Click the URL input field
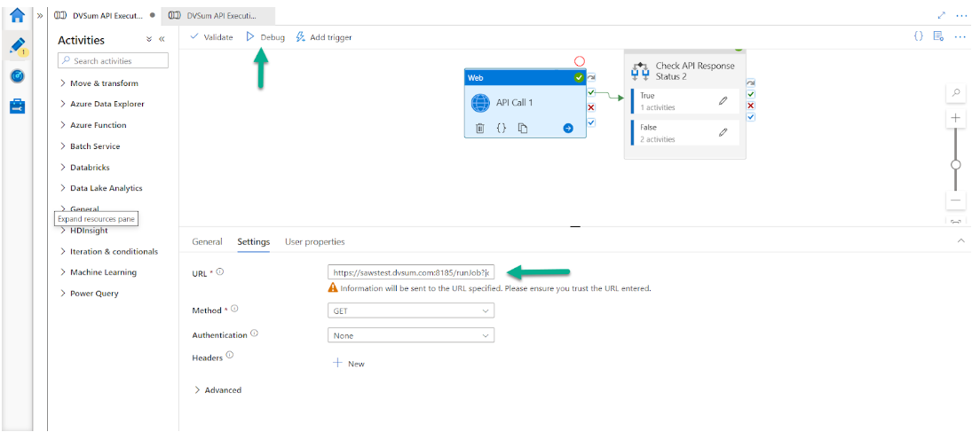This screenshot has height=432, width=980. pyautogui.click(x=411, y=273)
